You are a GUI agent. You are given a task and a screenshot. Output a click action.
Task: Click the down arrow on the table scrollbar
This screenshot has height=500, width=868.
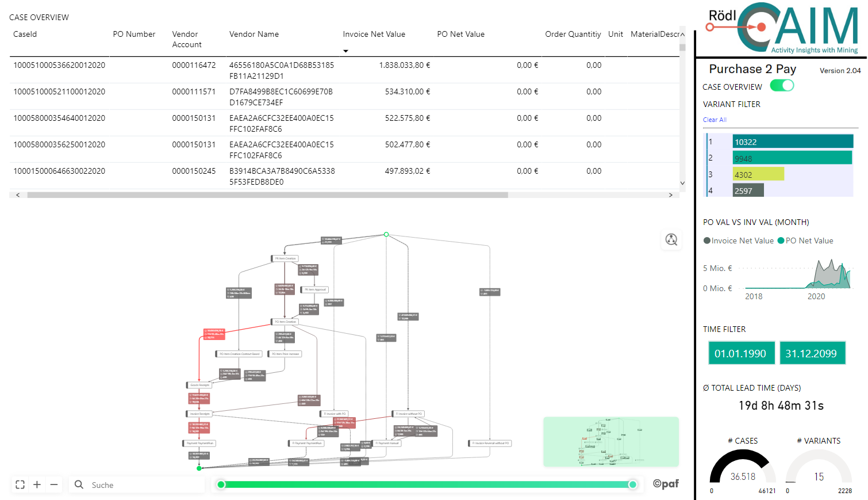pyautogui.click(x=682, y=182)
